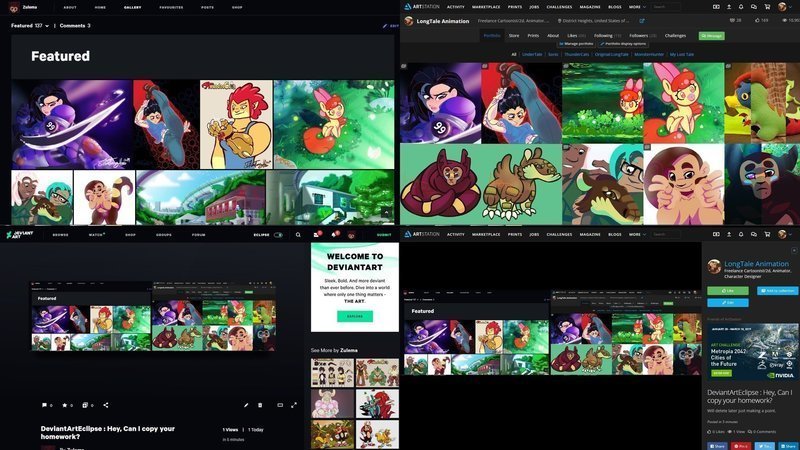Select the UnderTale portfolio filter
This screenshot has width=800, height=450.
click(x=532, y=54)
